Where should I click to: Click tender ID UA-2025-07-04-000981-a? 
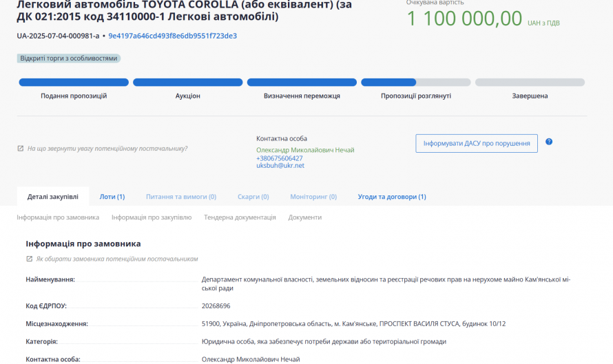59,36
